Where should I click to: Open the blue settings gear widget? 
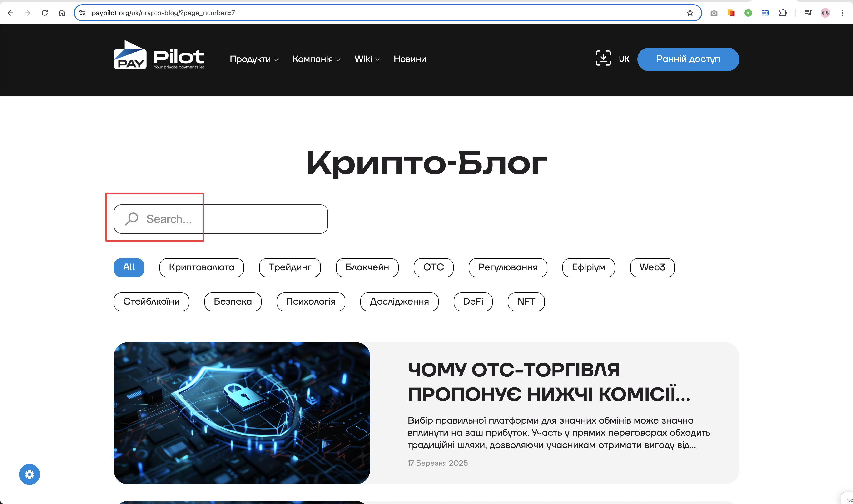pyautogui.click(x=30, y=474)
